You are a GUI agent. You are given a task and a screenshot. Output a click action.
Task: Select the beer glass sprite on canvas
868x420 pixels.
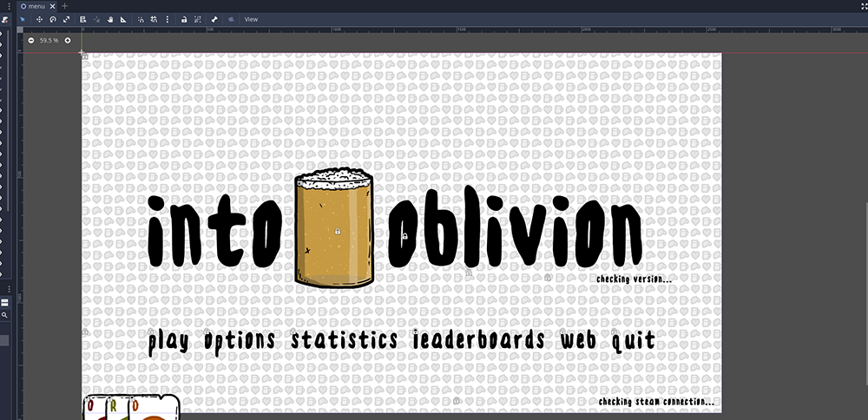[334, 228]
